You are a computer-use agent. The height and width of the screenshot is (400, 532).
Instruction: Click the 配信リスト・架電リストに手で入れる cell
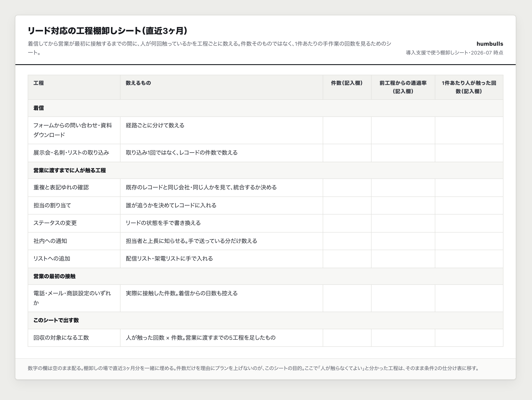pyautogui.click(x=222, y=259)
